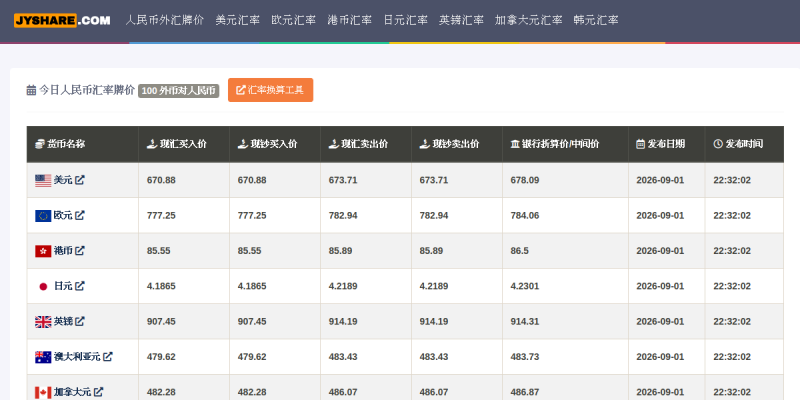Viewport: 800px width, 400px height.
Task: Open the external-link icon beside 英镑
Action: (80, 321)
